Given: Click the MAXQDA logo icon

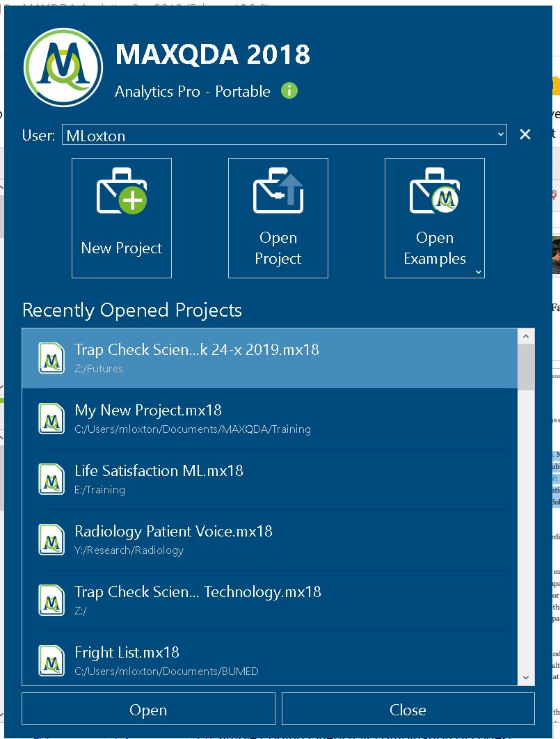Looking at the screenshot, I should pos(63,67).
